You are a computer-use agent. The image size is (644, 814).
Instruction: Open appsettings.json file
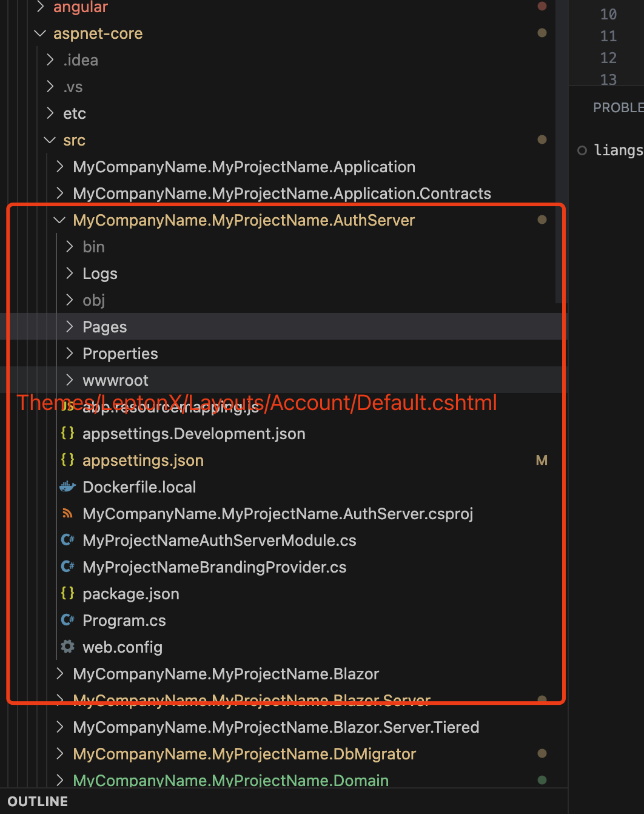pos(143,460)
